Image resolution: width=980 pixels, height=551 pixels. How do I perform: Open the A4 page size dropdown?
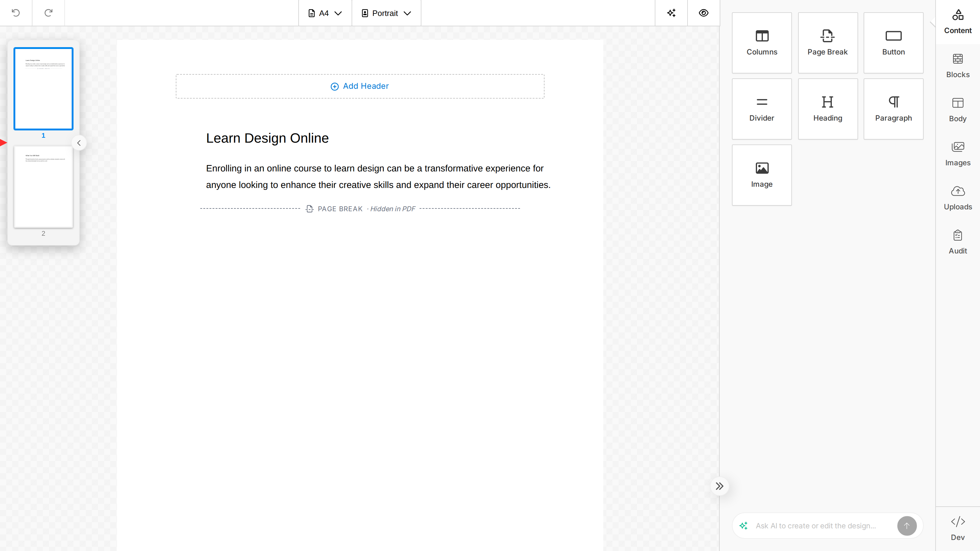(325, 13)
